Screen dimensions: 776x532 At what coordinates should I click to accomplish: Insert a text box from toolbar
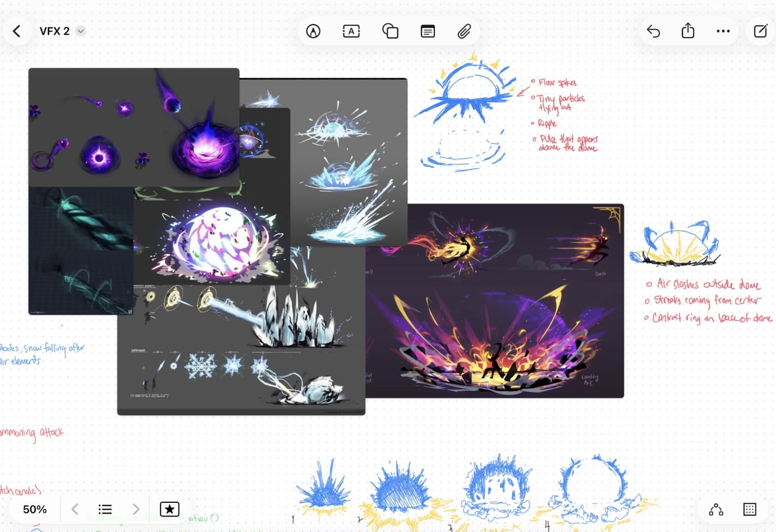pyautogui.click(x=351, y=31)
